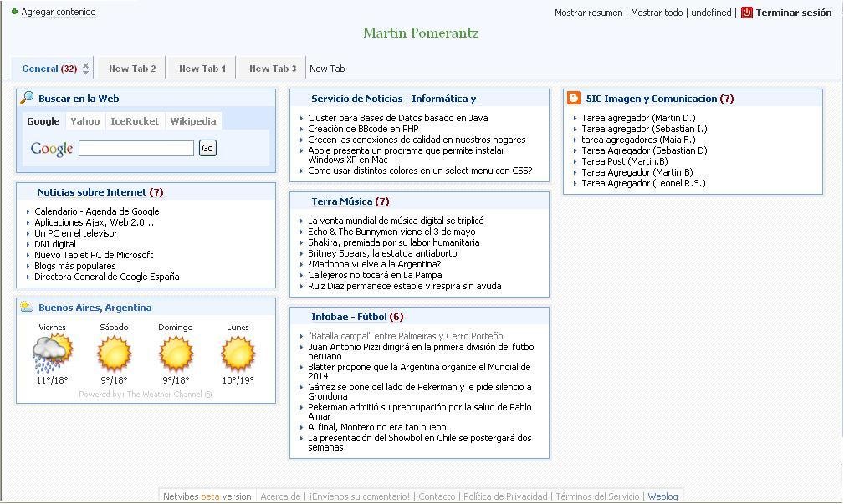844x504 pixels.
Task: Open the General tab
Action: coord(49,69)
